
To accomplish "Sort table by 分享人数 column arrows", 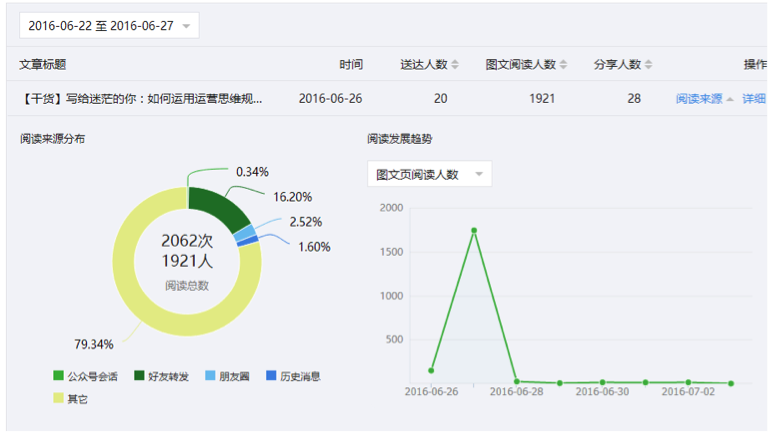I will coord(648,64).
